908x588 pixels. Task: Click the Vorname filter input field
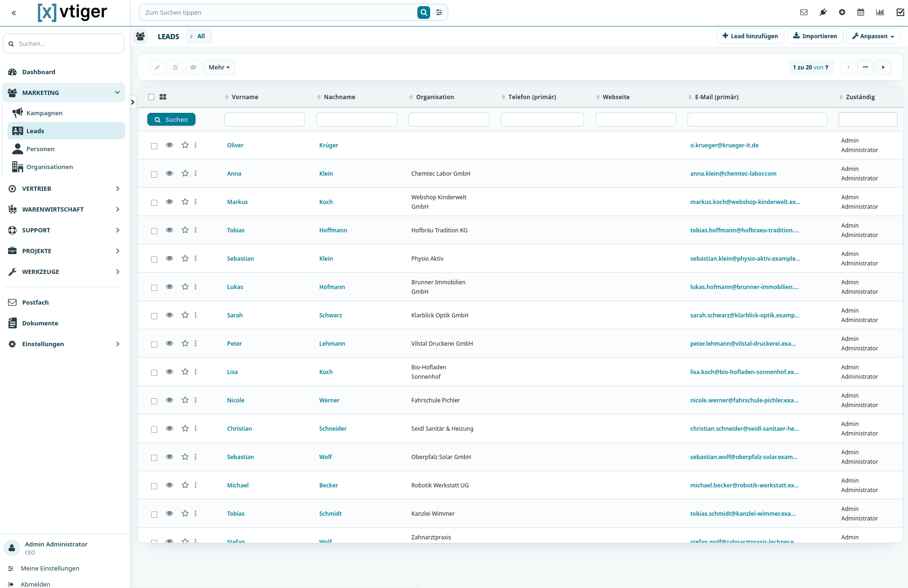pos(264,119)
